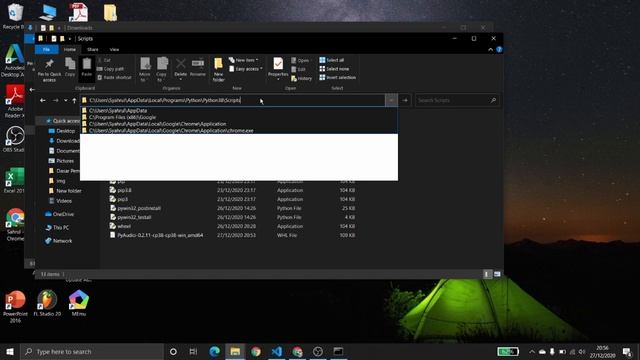Click Invert selection in ribbon

338,77
